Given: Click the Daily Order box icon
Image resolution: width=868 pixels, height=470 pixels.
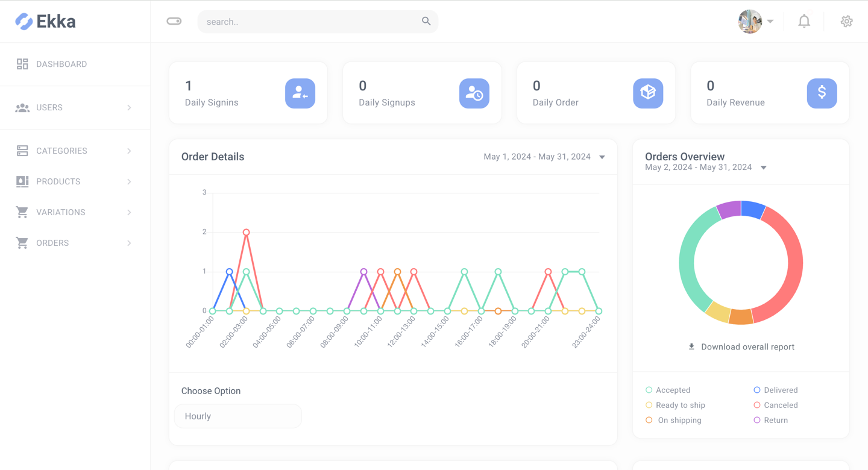Looking at the screenshot, I should (648, 93).
